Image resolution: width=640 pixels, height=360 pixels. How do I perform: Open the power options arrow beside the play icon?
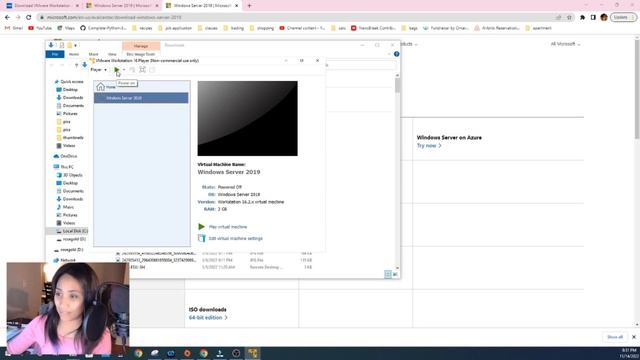pos(124,70)
